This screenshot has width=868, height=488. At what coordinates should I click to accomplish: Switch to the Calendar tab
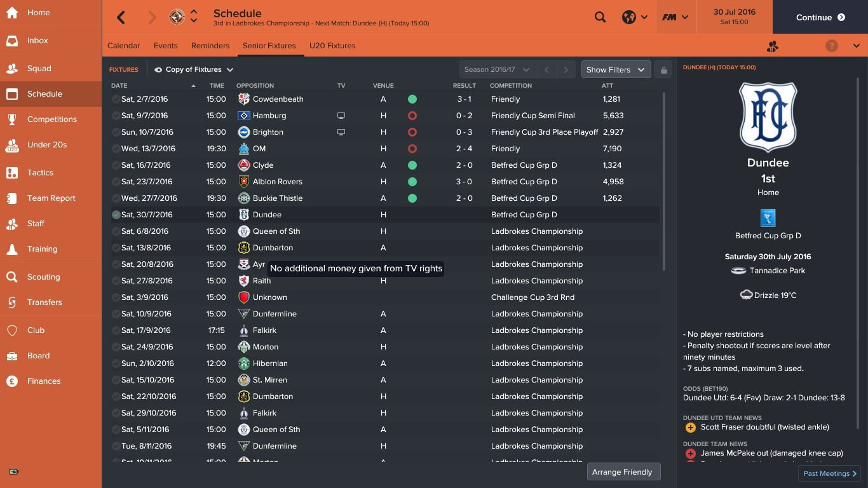tap(124, 46)
